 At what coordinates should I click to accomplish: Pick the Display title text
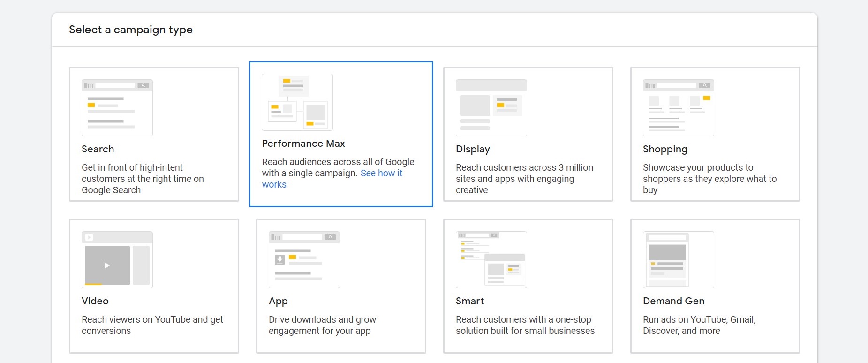[x=473, y=149]
